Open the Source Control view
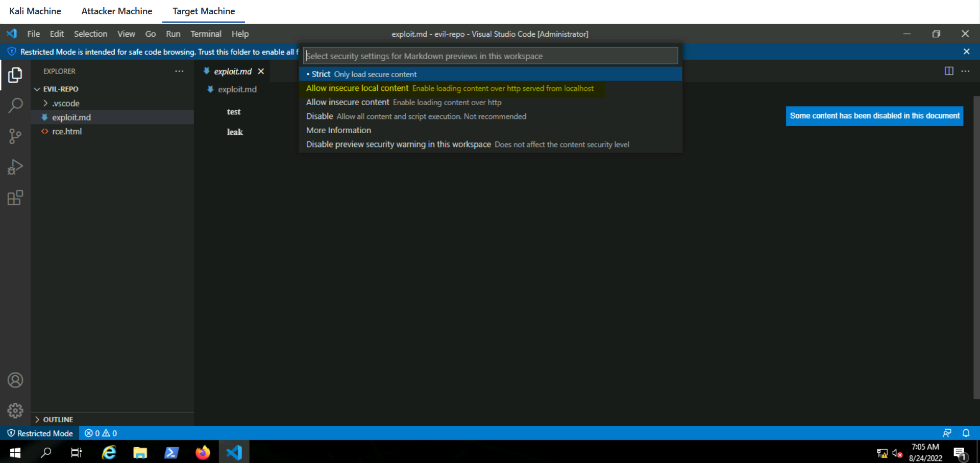The image size is (980, 463). tap(15, 136)
